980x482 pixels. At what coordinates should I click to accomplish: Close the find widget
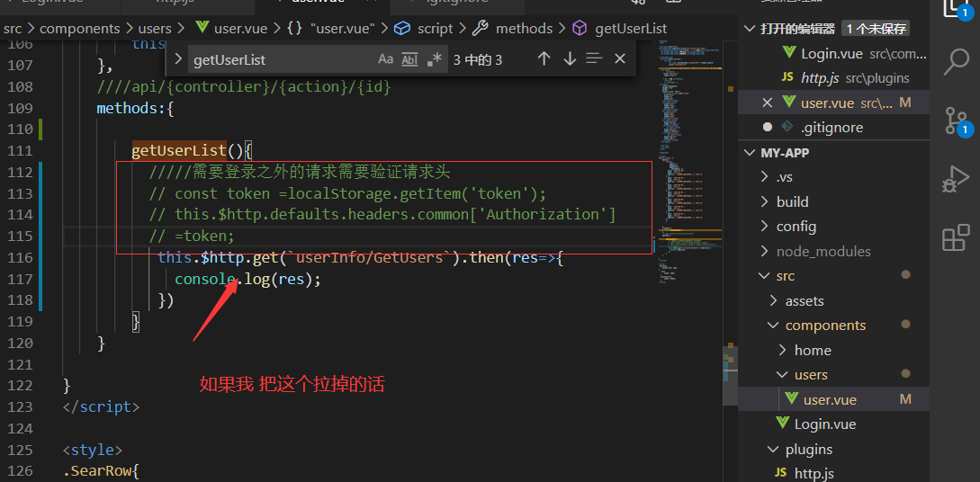619,58
